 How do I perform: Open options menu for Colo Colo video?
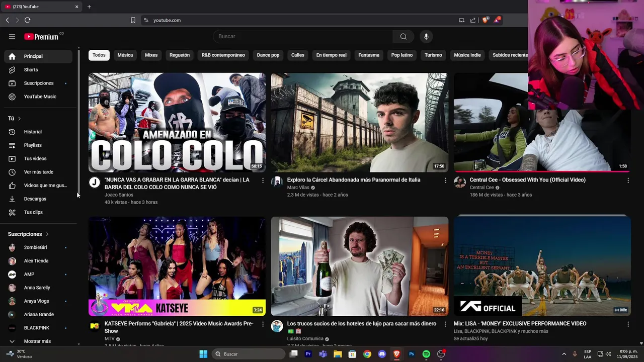(263, 180)
